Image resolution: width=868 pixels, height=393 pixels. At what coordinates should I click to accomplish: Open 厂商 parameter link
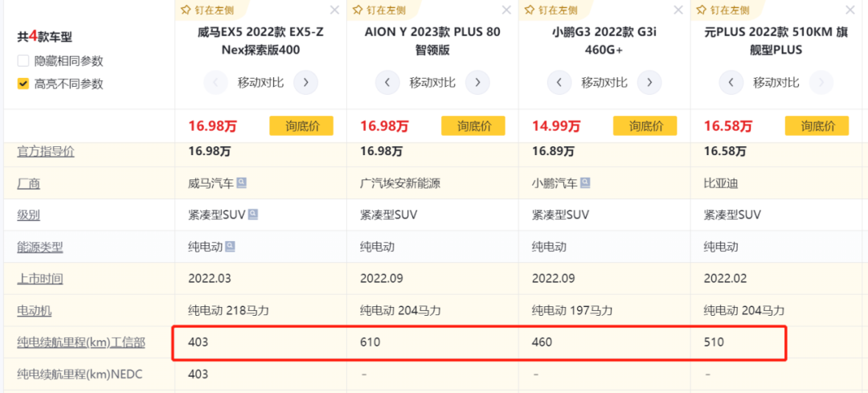pos(28,183)
